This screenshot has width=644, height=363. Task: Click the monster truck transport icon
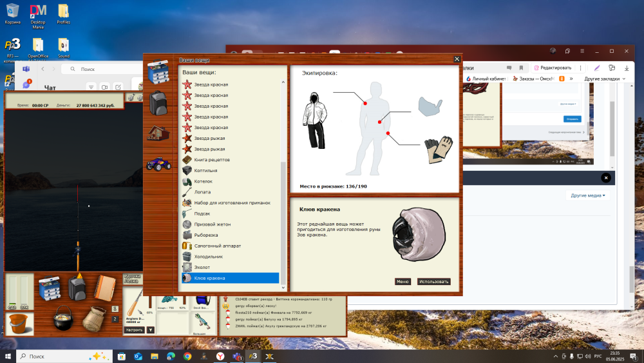[x=158, y=164]
